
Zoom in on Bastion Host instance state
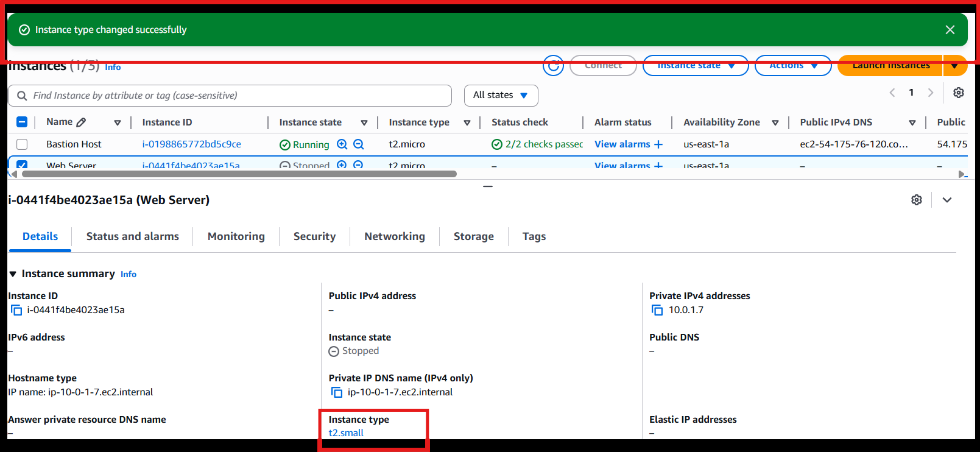pos(342,144)
